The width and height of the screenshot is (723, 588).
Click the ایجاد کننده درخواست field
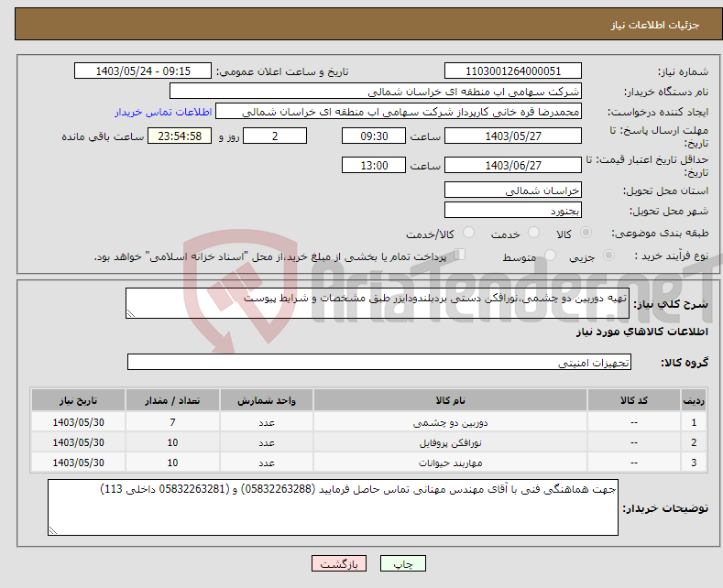coord(399,112)
